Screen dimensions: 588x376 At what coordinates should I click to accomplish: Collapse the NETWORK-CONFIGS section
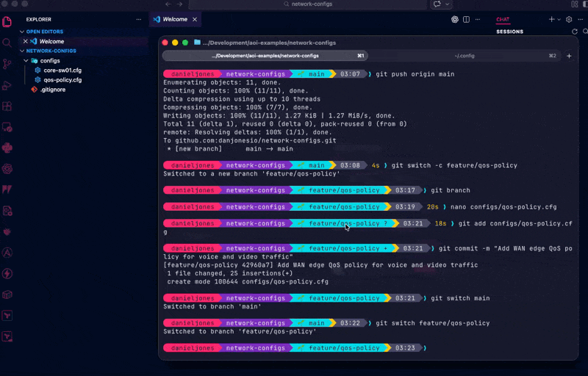[x=23, y=51]
